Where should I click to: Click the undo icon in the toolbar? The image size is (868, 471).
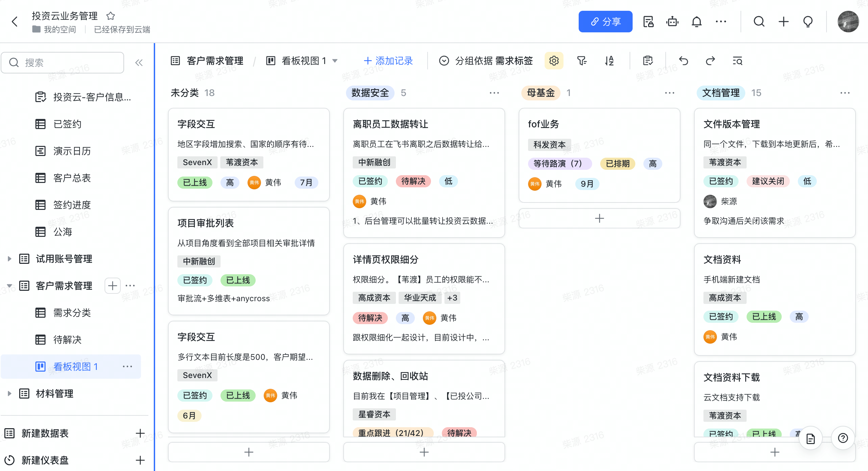click(x=684, y=61)
